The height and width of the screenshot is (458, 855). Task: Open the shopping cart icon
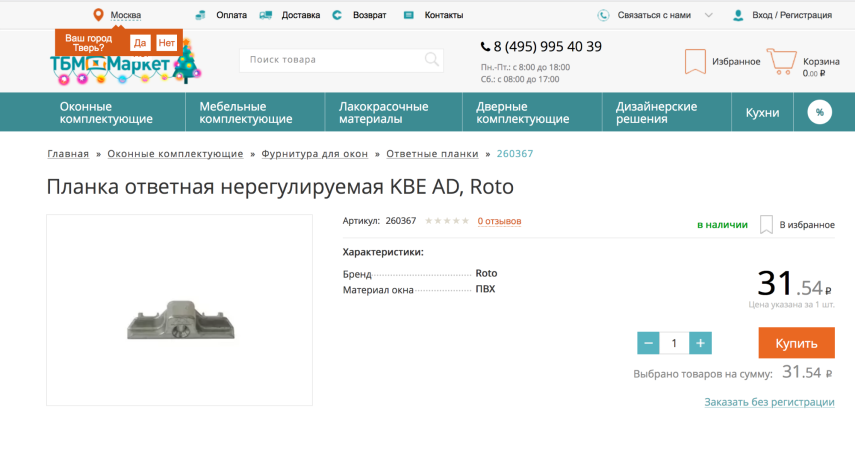(781, 61)
